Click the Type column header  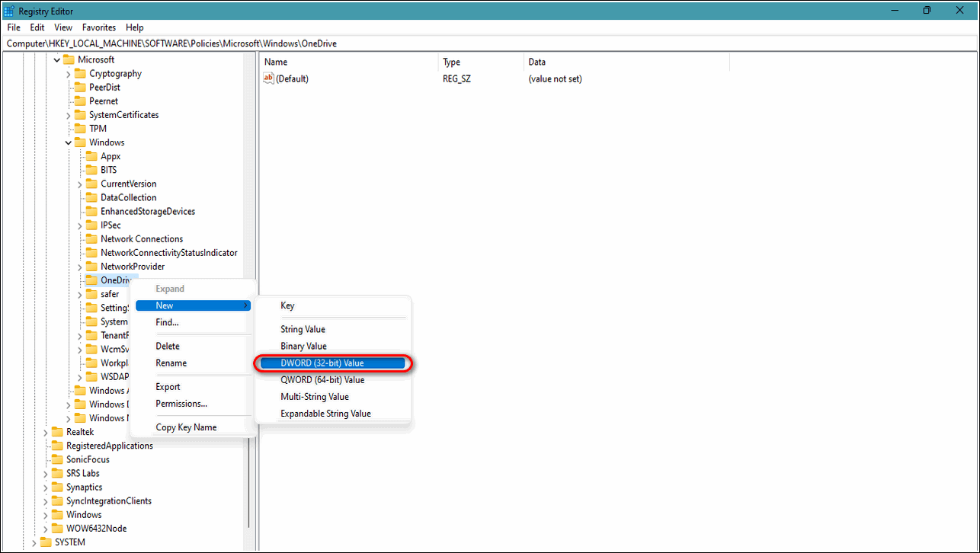[452, 62]
